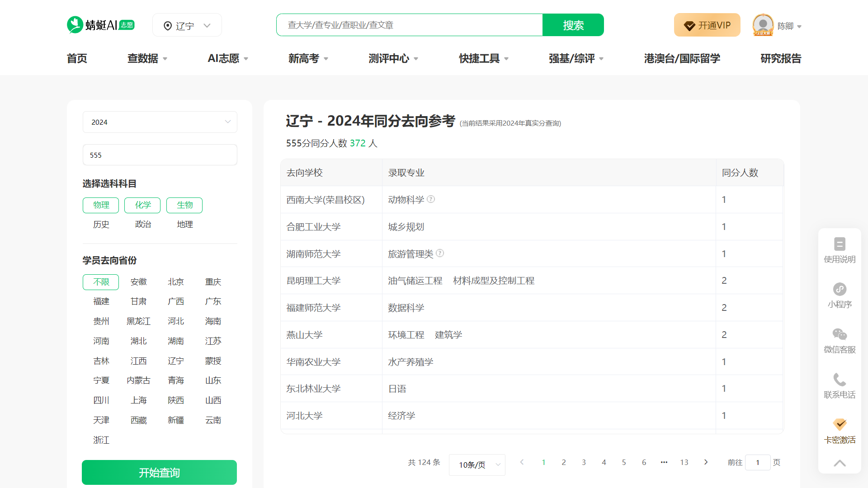Toggle the 物理 subject selection
Image resolution: width=868 pixels, height=488 pixels.
pyautogui.click(x=100, y=205)
